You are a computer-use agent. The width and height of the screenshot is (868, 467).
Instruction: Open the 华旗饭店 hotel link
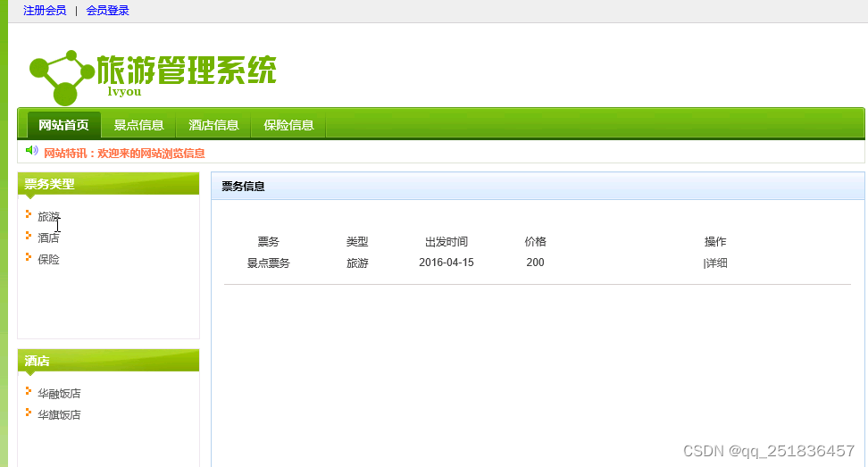[59, 414]
